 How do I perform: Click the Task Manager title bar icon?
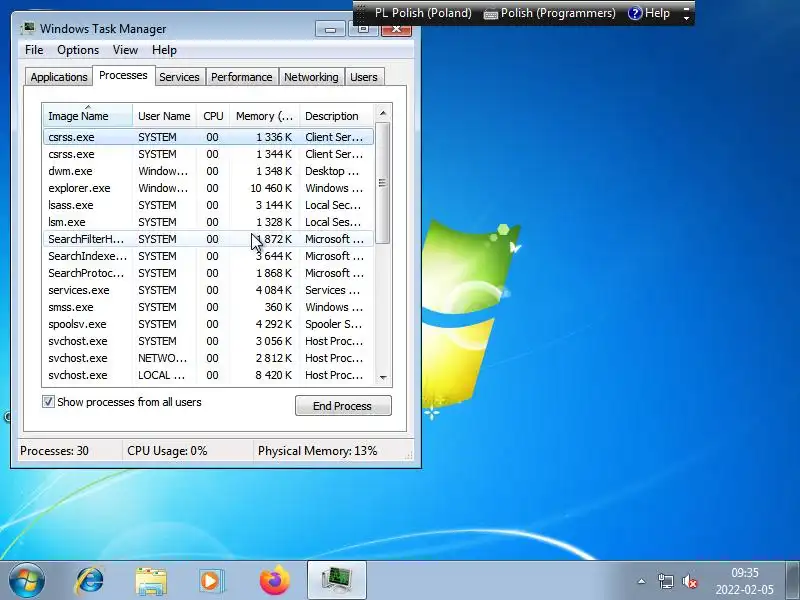point(29,28)
